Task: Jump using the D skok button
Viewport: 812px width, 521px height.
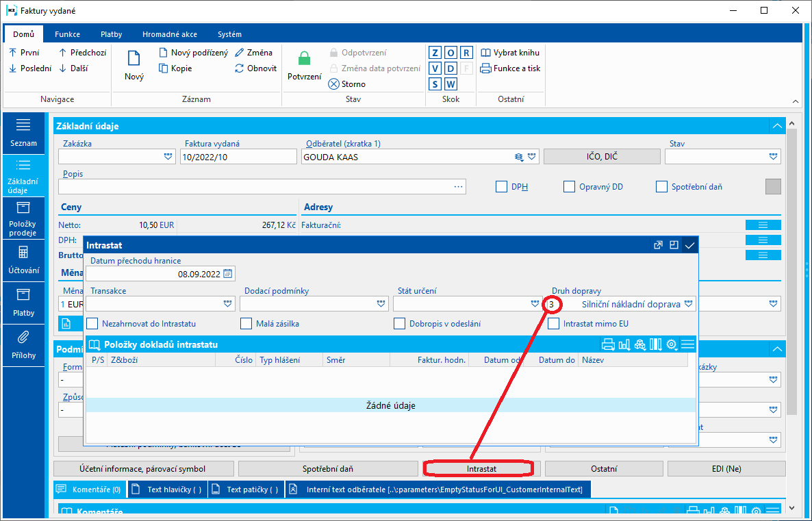Action: [451, 68]
